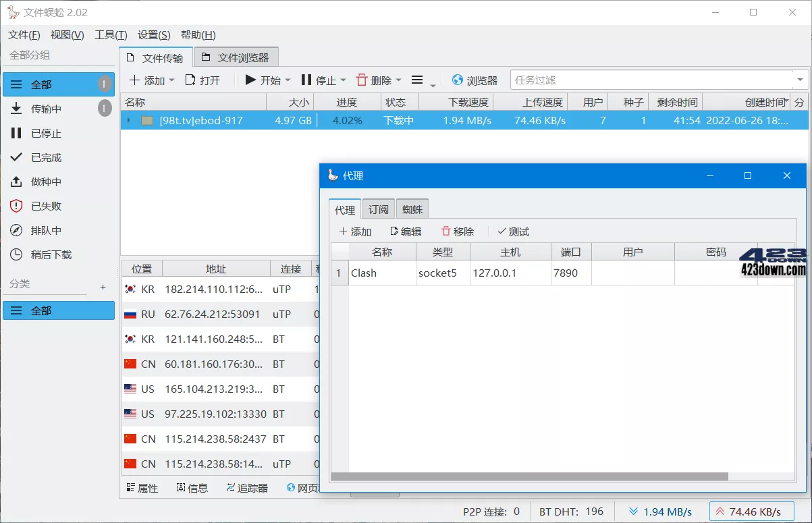Open the built-in browser via 浏览器 icon
This screenshot has width=812, height=523.
coord(475,80)
